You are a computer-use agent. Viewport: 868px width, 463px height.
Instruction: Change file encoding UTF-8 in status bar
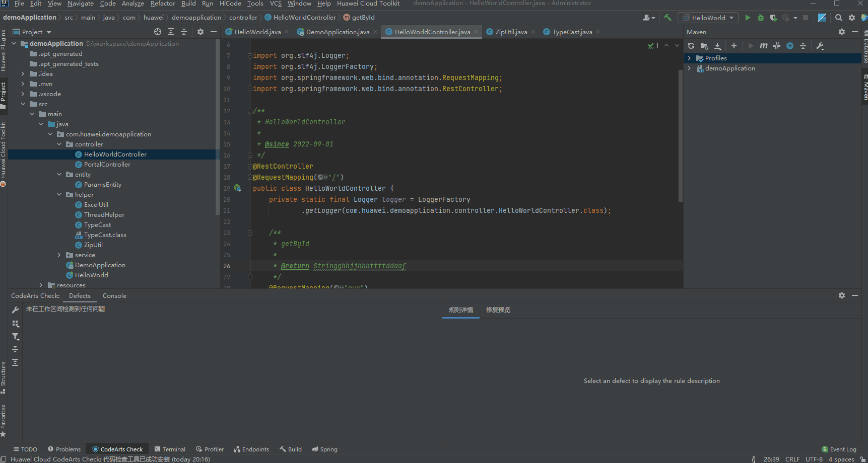814,459
